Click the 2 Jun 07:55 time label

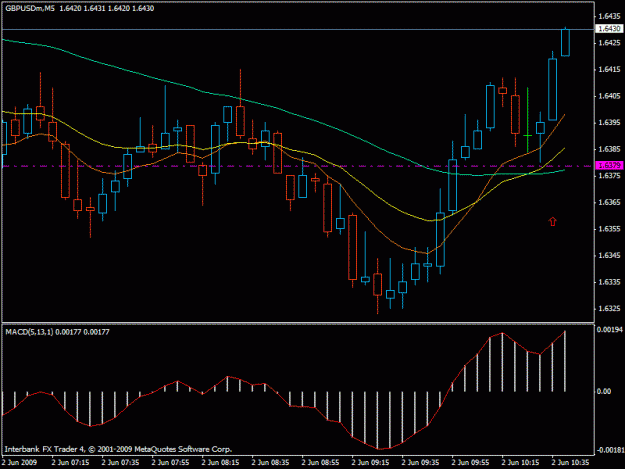170,463
